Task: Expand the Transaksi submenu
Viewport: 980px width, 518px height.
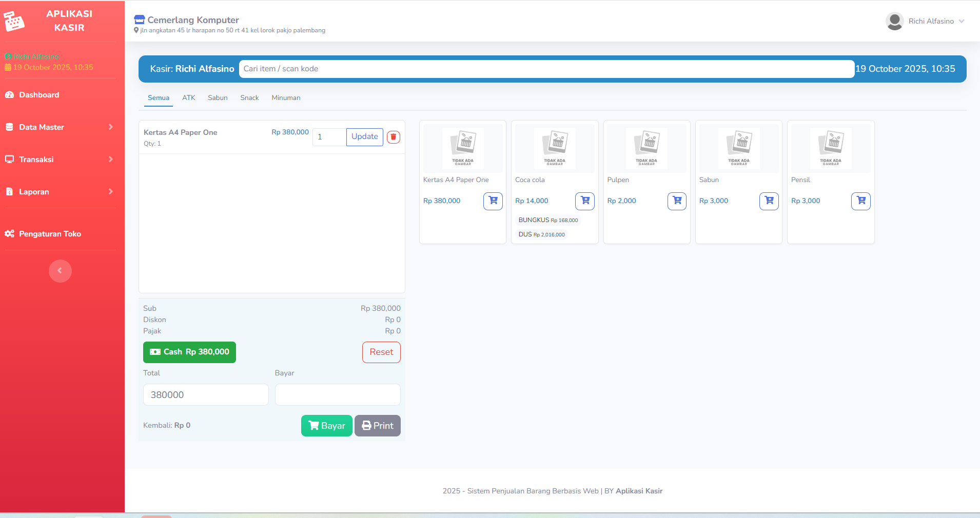Action: [x=59, y=160]
